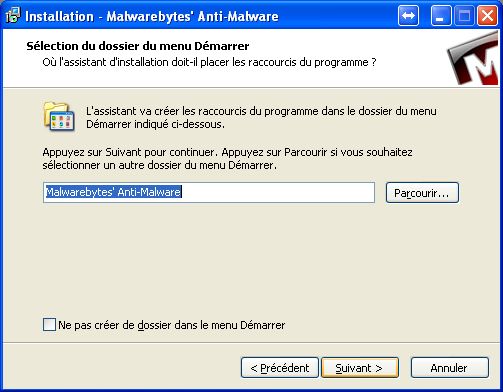Image resolution: width=503 pixels, height=392 pixels.
Task: Click the double-arrow button in the title bar
Action: (408, 15)
